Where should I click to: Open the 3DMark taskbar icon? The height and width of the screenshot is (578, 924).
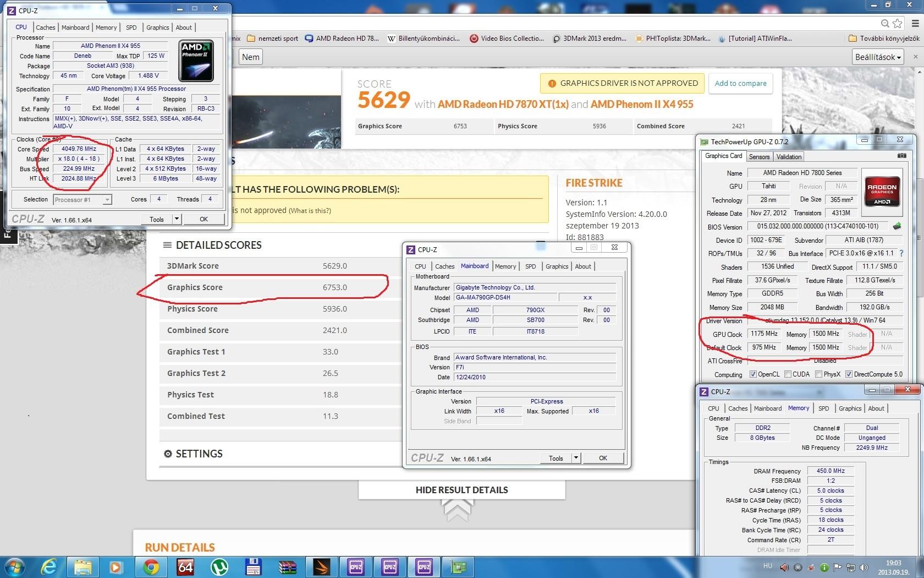[x=322, y=566]
